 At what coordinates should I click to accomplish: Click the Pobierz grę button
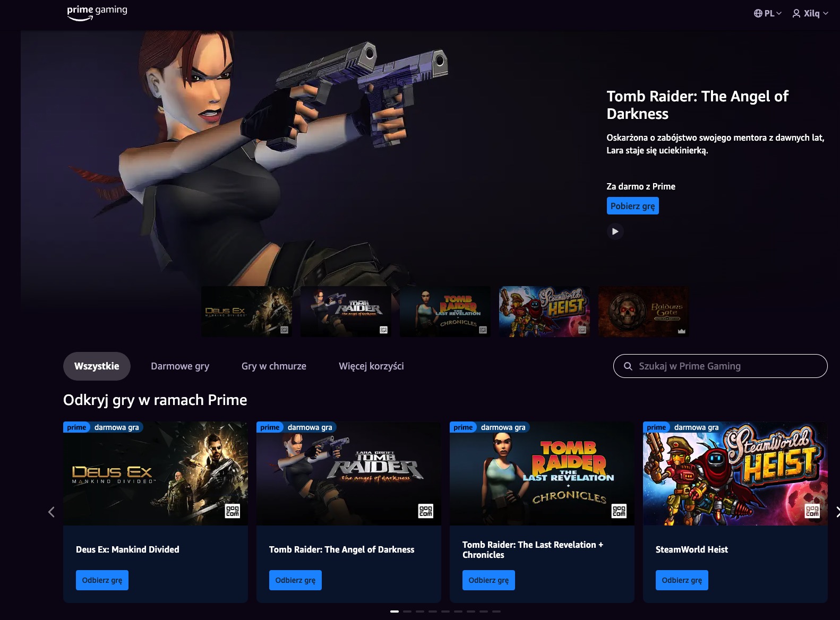click(x=633, y=206)
